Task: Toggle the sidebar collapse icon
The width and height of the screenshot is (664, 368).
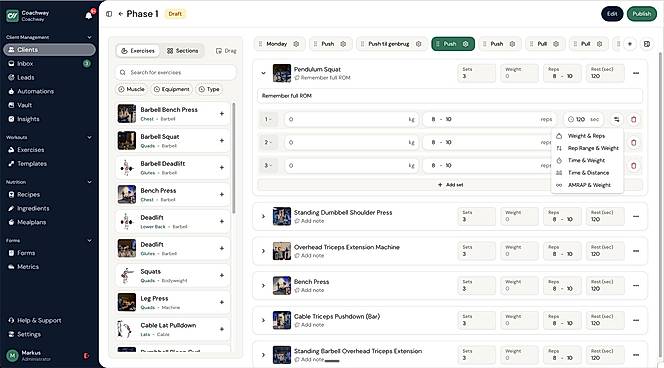Action: (x=109, y=14)
